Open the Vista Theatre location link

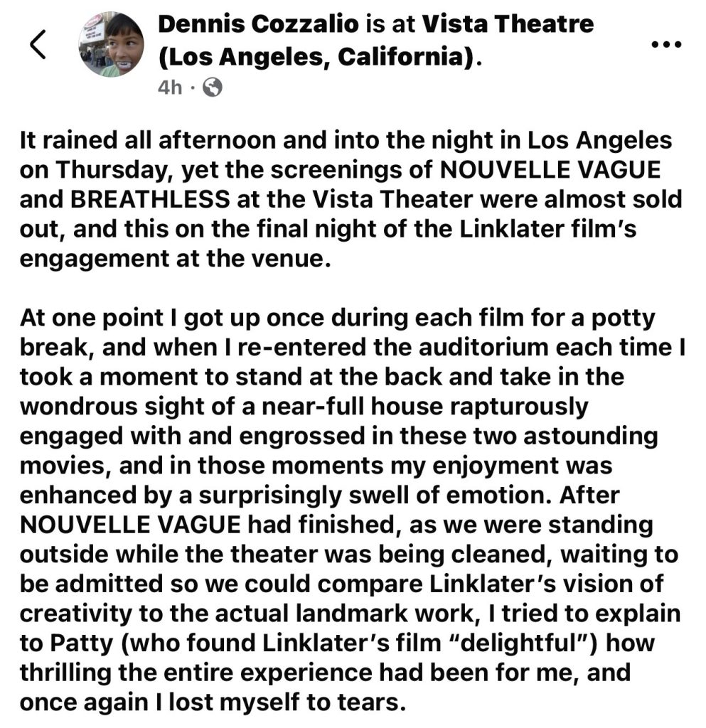508,26
